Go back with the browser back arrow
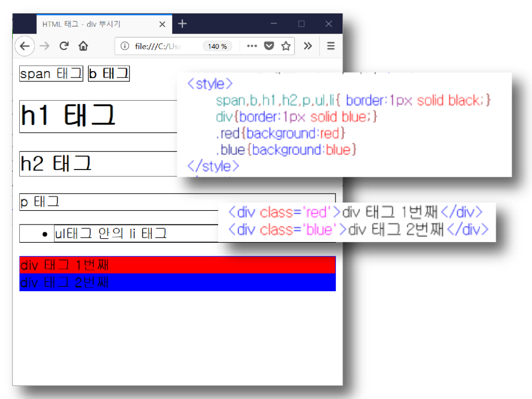 click(25, 46)
